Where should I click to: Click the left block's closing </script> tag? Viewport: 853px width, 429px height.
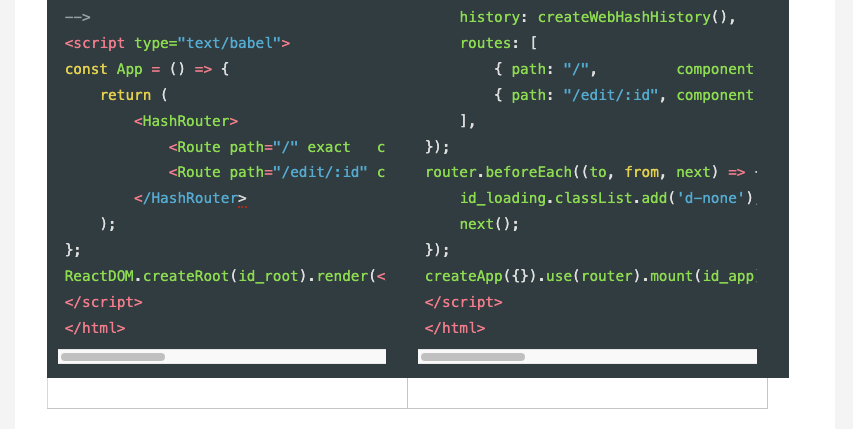103,302
